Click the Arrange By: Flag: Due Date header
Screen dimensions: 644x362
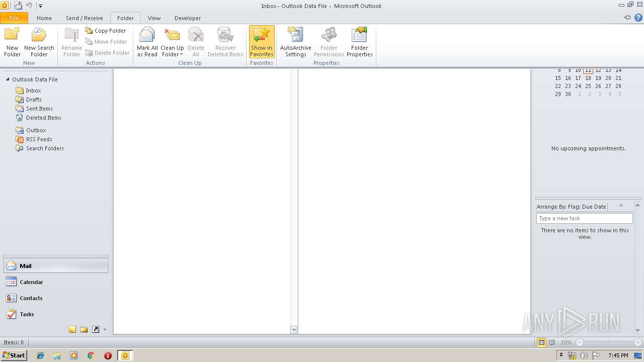pyautogui.click(x=572, y=207)
